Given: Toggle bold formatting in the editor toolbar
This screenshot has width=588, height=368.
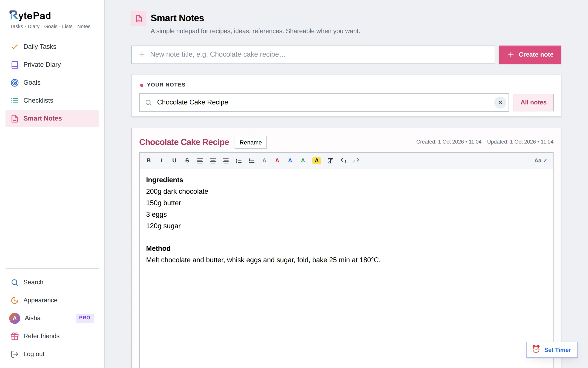Looking at the screenshot, I should coord(148,161).
